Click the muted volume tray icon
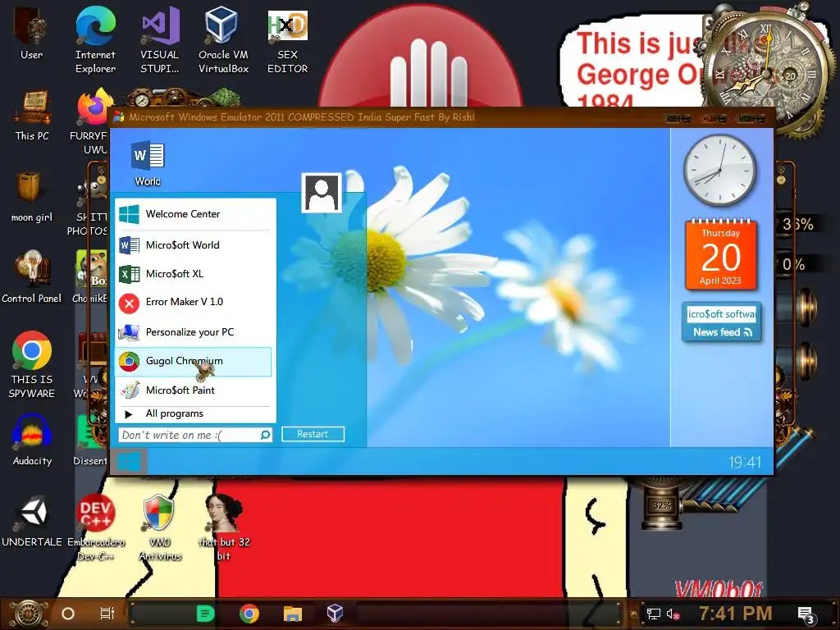Image resolution: width=840 pixels, height=630 pixels. 673,614
